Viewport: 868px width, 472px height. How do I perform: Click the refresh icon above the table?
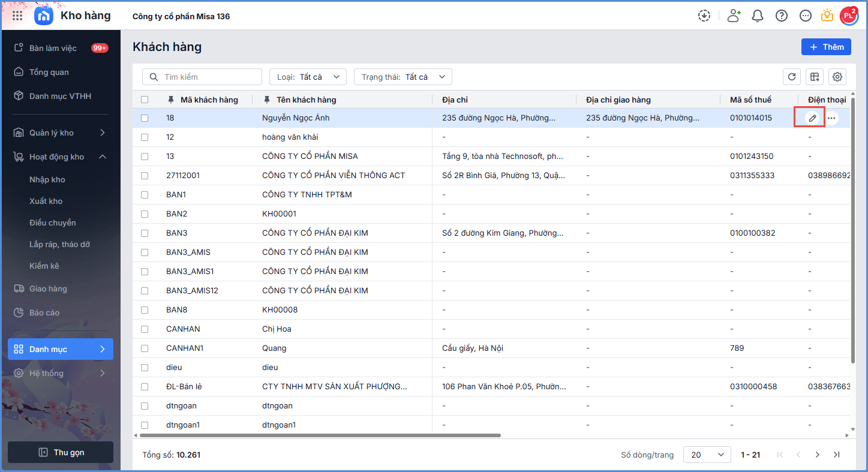792,77
